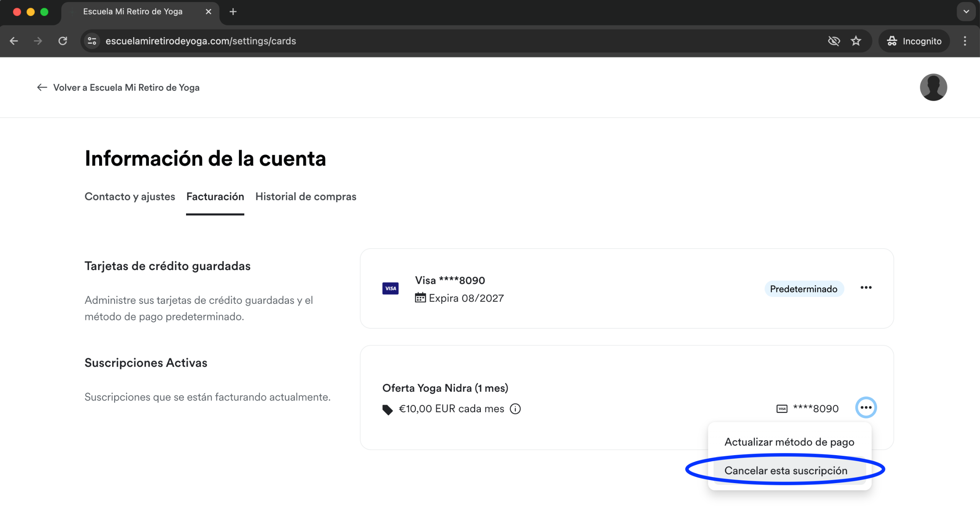Bookmark this page with star icon
The width and height of the screenshot is (980, 508).
point(856,41)
